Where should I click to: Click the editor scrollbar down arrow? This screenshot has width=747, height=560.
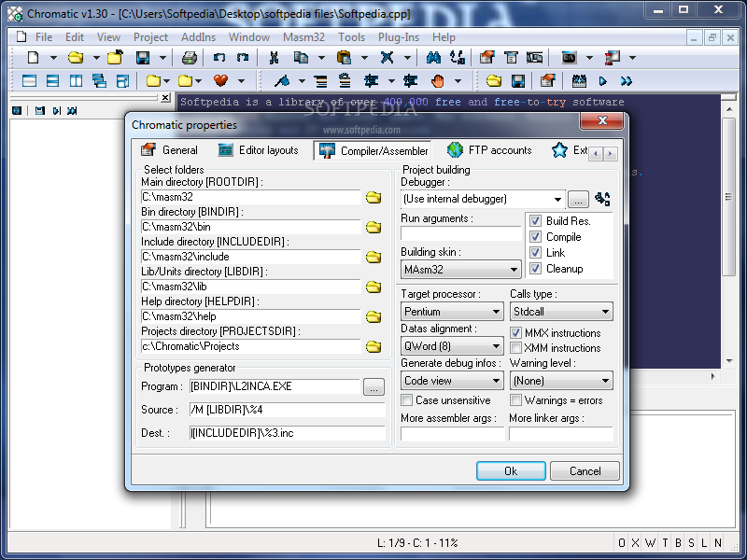pyautogui.click(x=729, y=361)
